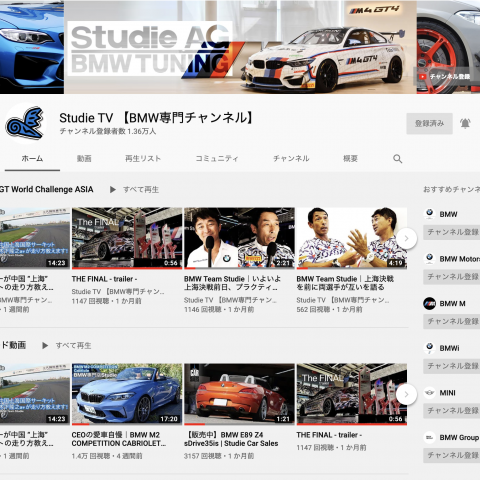Click the '562 回視聴・1 か月前' view count
Image resolution: width=480 pixels, height=480 pixels.
pyautogui.click(x=329, y=310)
